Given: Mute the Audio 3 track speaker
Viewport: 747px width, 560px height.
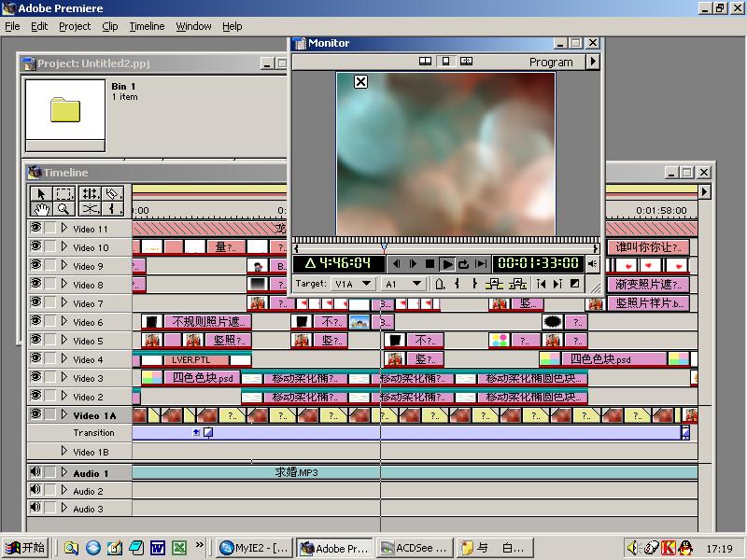Looking at the screenshot, I should click(x=35, y=508).
